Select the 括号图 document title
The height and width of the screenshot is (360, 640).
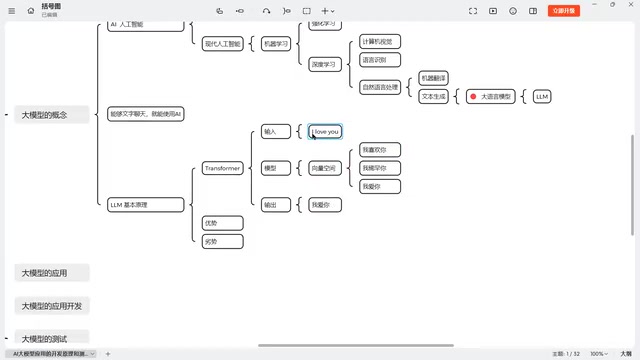[51, 7]
